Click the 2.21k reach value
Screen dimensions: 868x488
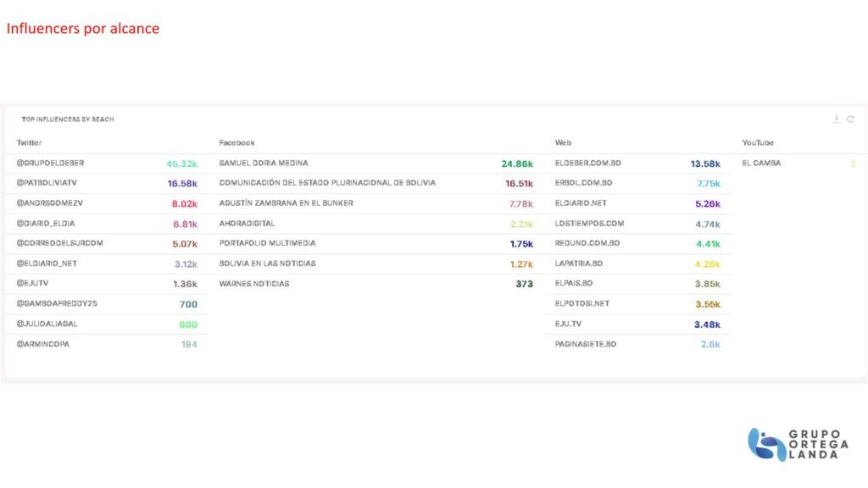pos(521,224)
